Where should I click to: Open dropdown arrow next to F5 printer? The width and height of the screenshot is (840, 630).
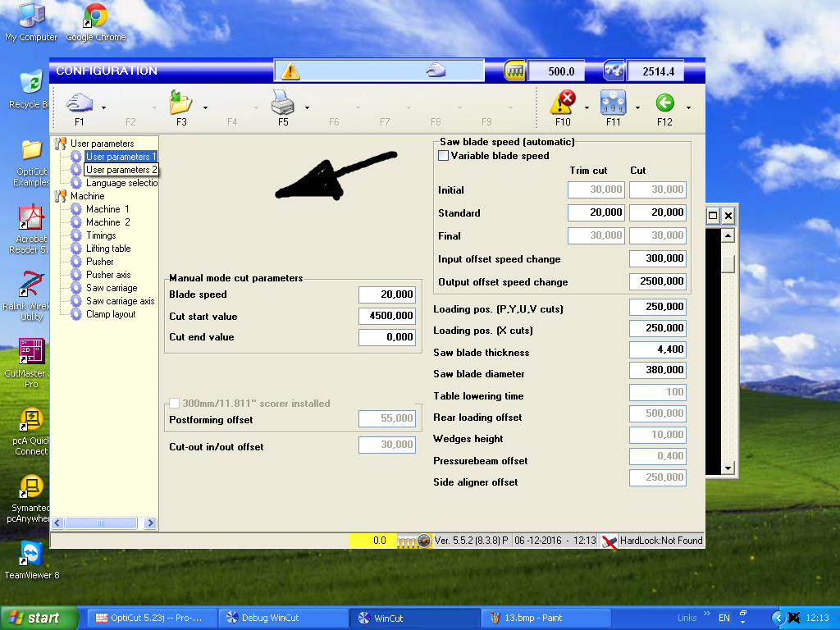(x=307, y=107)
